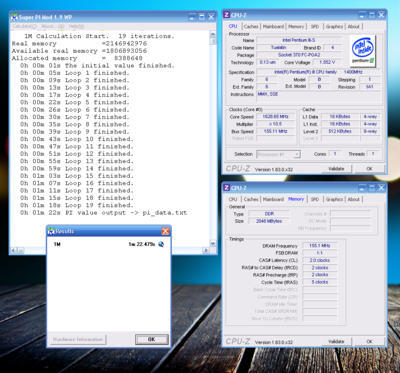Click OK in the Results dialog
This screenshot has height=373, width=400.
[152, 339]
